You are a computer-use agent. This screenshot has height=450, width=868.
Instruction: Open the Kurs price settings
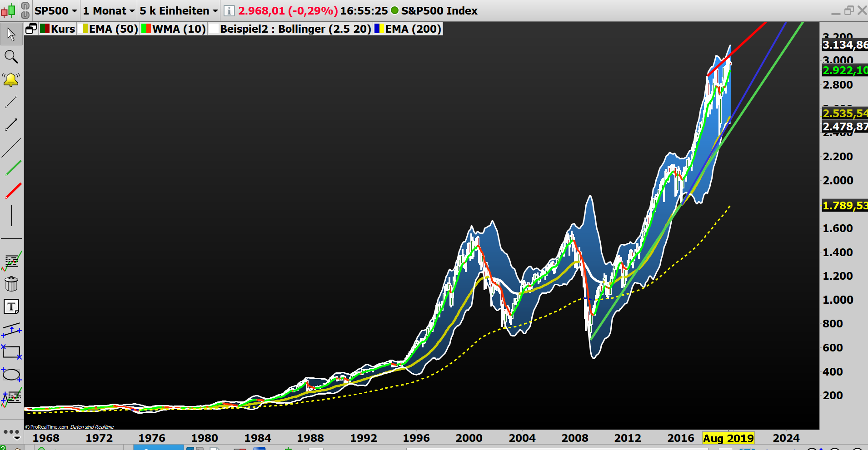pyautogui.click(x=63, y=29)
